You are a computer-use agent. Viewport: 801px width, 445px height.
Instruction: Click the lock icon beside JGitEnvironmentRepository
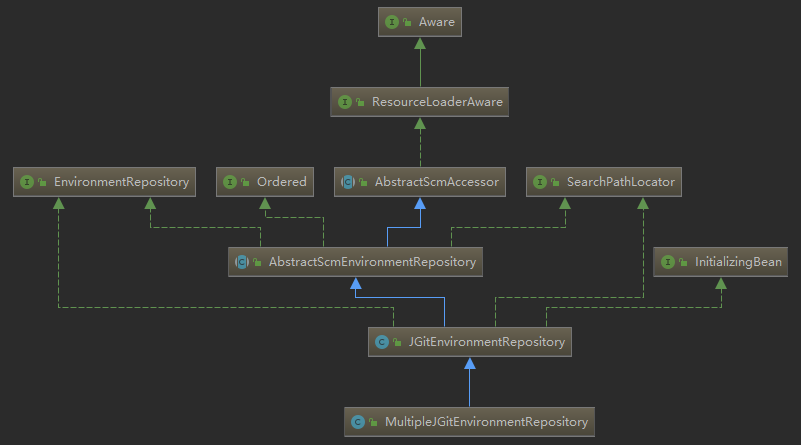pos(397,342)
